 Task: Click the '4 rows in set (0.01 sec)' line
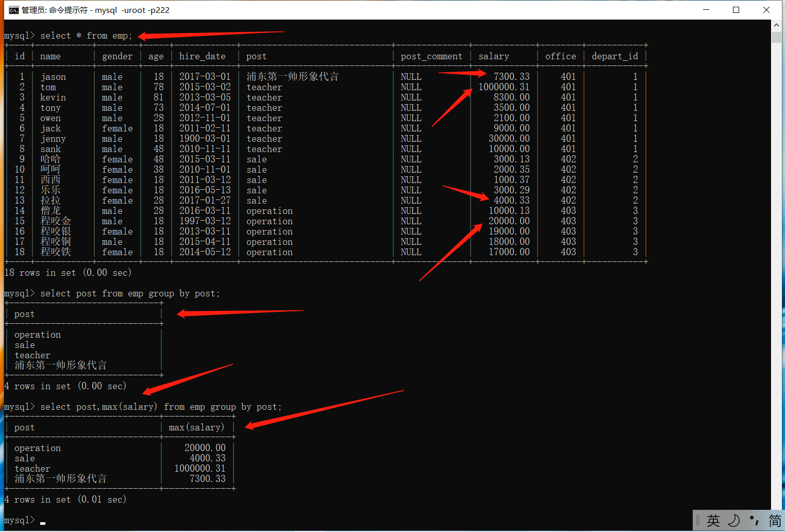(65, 500)
